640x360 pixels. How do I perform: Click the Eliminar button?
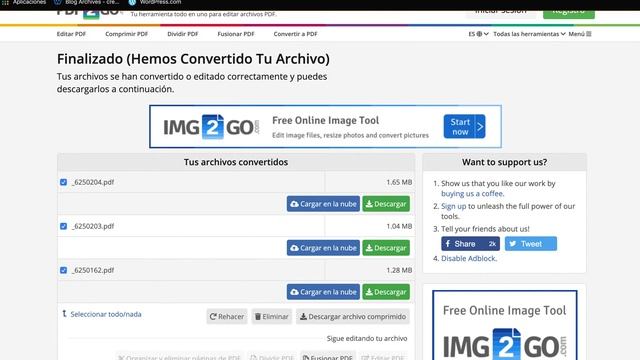point(272,316)
